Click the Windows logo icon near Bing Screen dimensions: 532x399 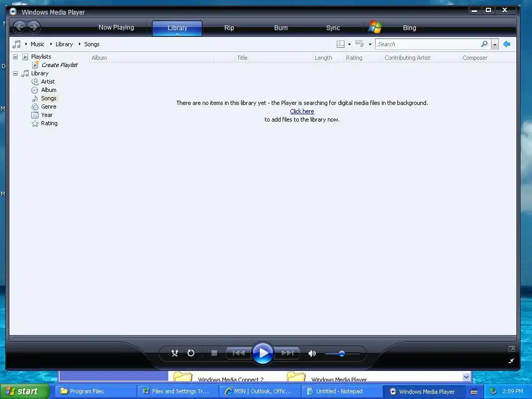(x=375, y=27)
